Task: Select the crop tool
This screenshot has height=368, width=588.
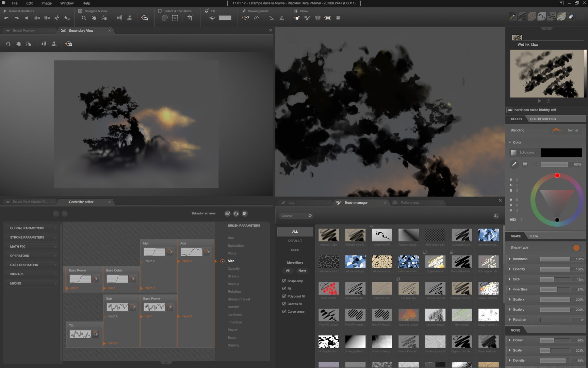Action: 190,18
